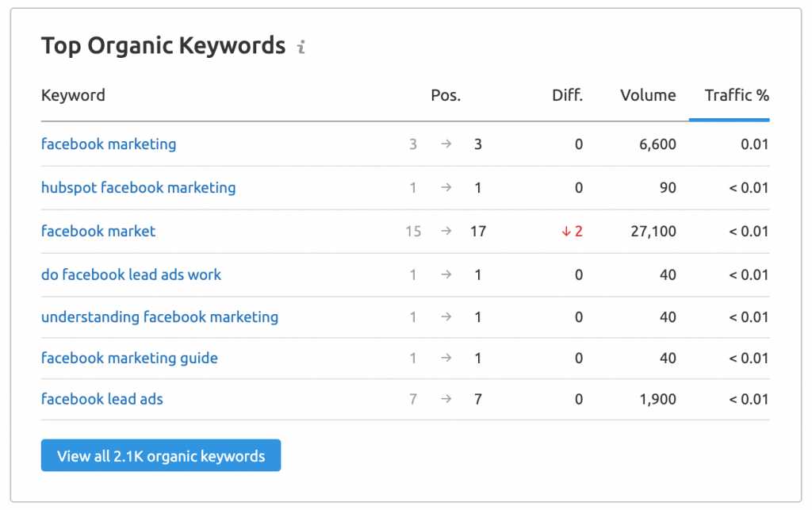Click the position arrow for do facebook lead ads work

point(446,274)
